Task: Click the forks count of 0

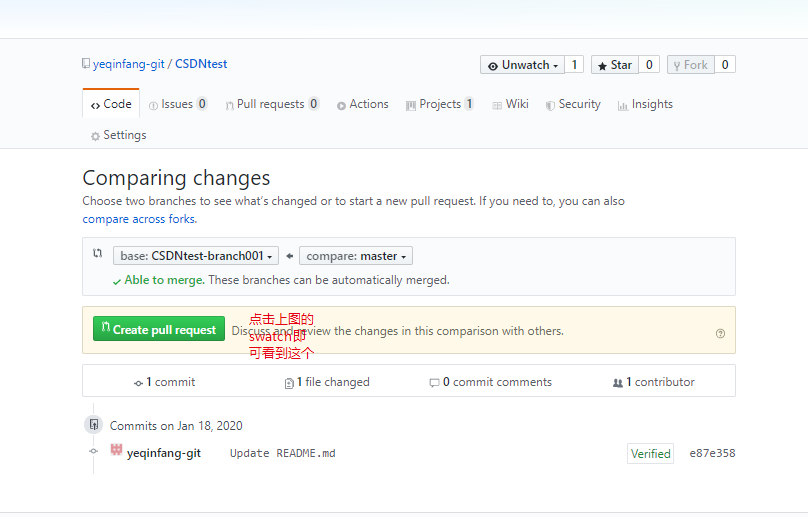Action: [725, 65]
